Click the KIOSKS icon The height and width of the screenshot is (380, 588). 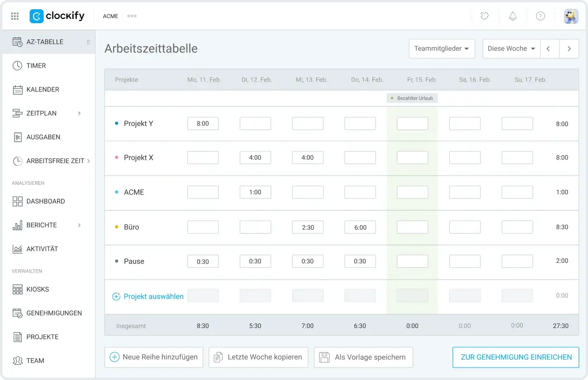18,290
